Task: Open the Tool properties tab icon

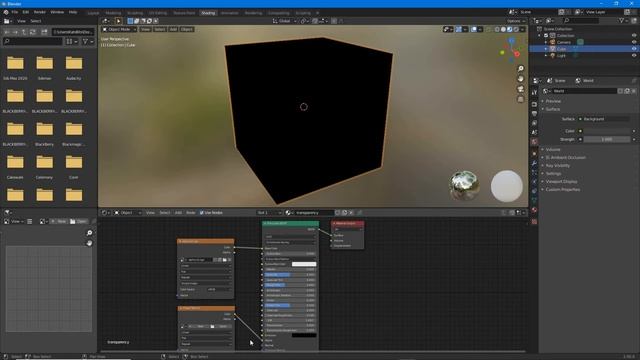Action: 534,93
